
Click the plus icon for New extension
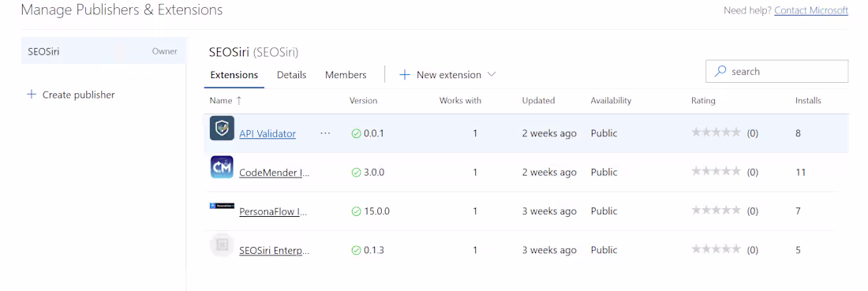[x=405, y=75]
